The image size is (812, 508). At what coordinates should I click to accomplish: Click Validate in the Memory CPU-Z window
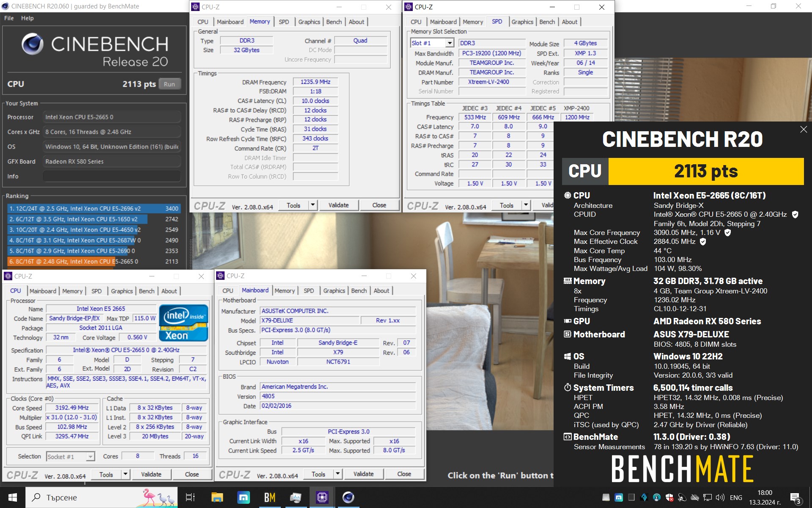(339, 205)
